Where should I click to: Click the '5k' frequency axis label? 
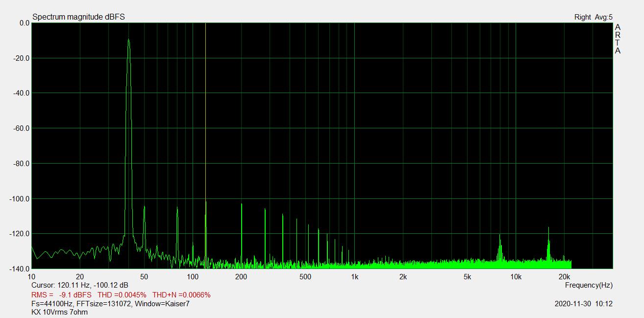[467, 277]
